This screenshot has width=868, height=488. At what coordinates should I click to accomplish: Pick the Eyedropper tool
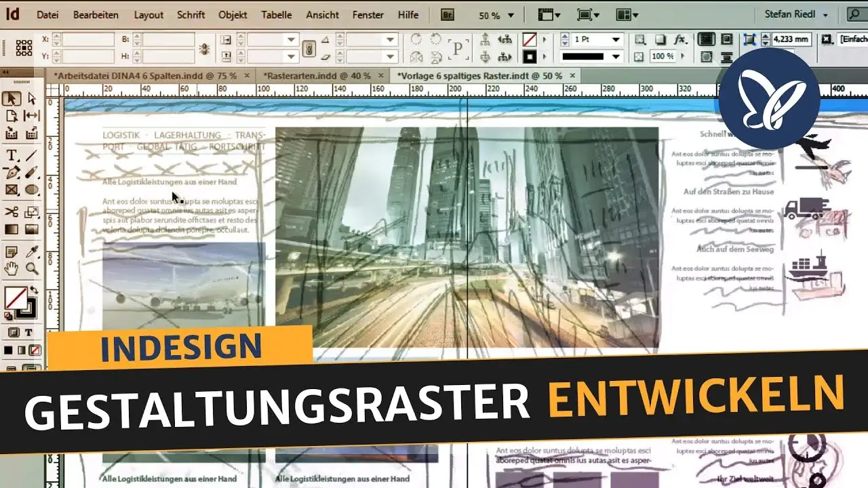click(x=31, y=252)
